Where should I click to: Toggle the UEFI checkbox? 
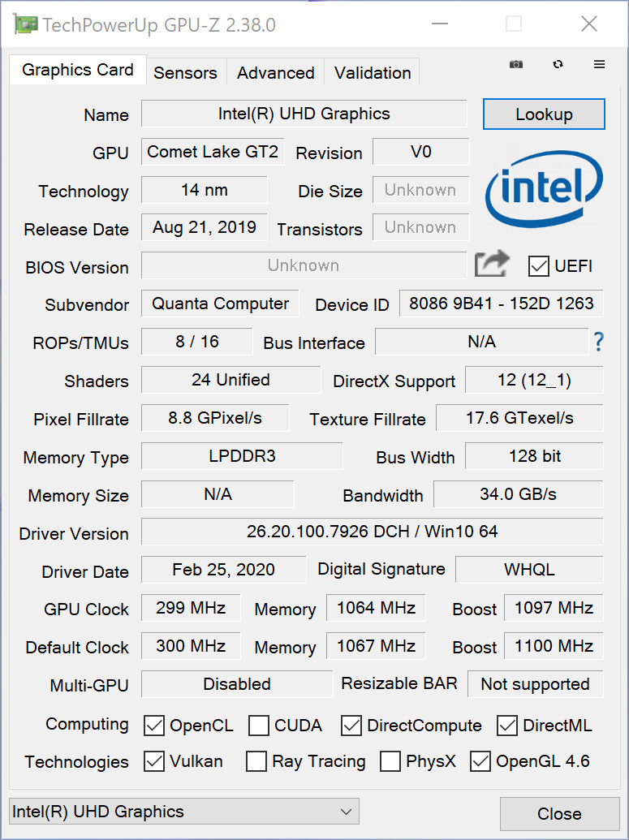click(x=538, y=265)
